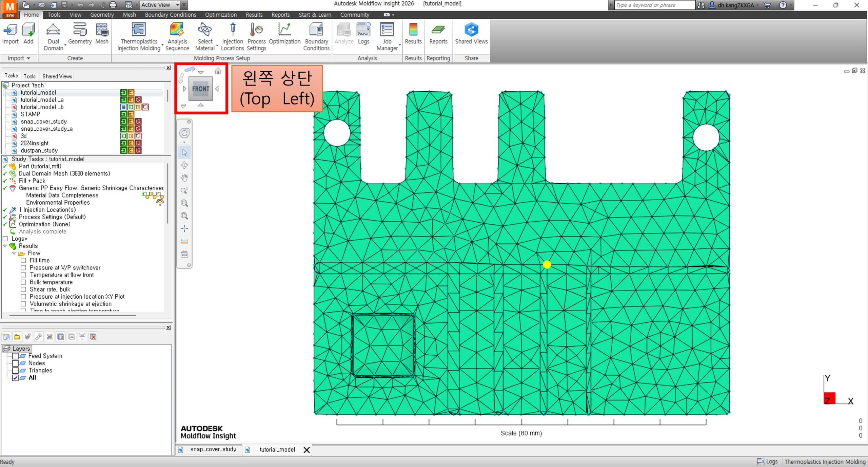Viewport: 868px width, 467px height.
Task: Collapse the Results tree node
Action: (x=5, y=246)
